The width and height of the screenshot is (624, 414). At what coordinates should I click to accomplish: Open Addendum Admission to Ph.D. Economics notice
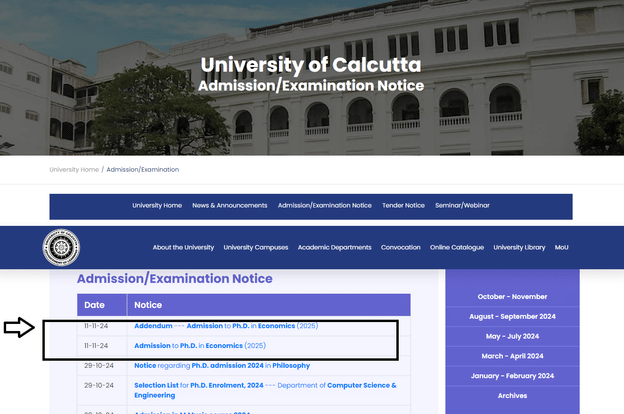click(x=226, y=326)
